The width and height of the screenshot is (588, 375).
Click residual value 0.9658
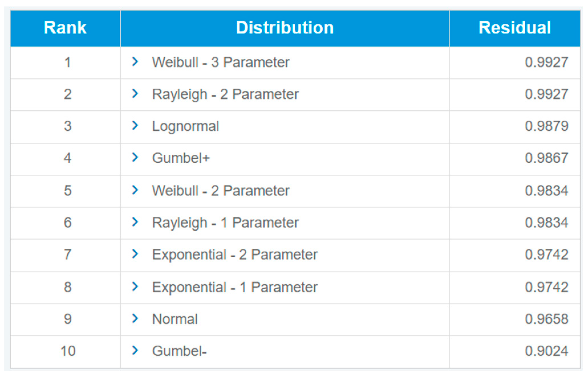coord(546,319)
